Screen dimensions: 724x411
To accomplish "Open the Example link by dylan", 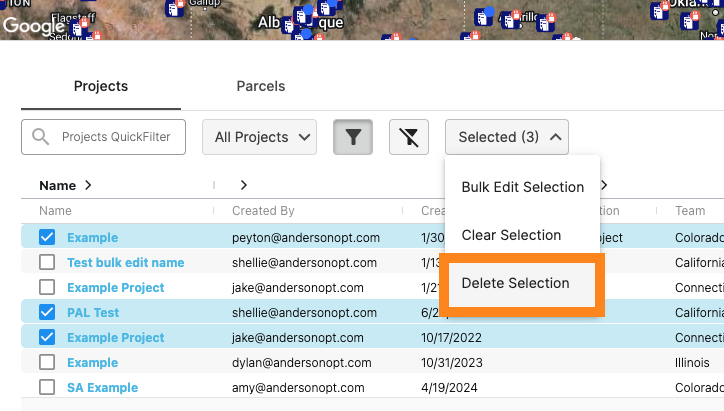I will click(93, 362).
